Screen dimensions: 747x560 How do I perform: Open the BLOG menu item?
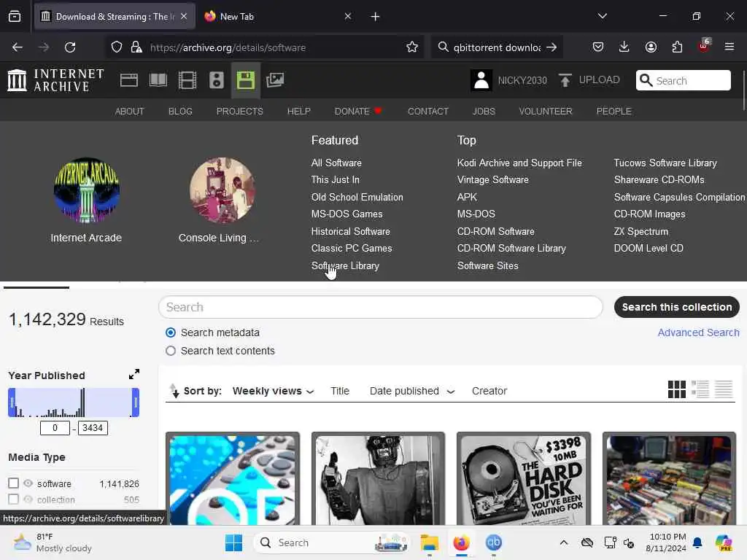click(180, 111)
